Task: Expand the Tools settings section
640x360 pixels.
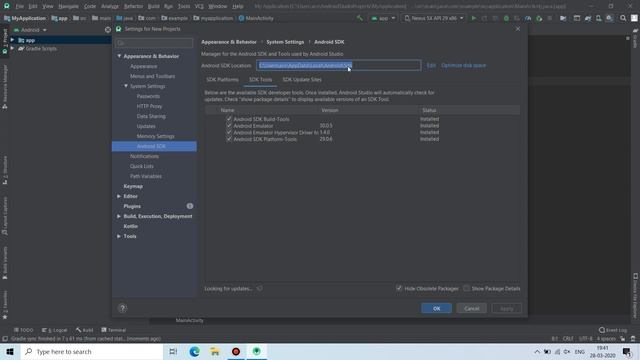Action: [x=119, y=236]
